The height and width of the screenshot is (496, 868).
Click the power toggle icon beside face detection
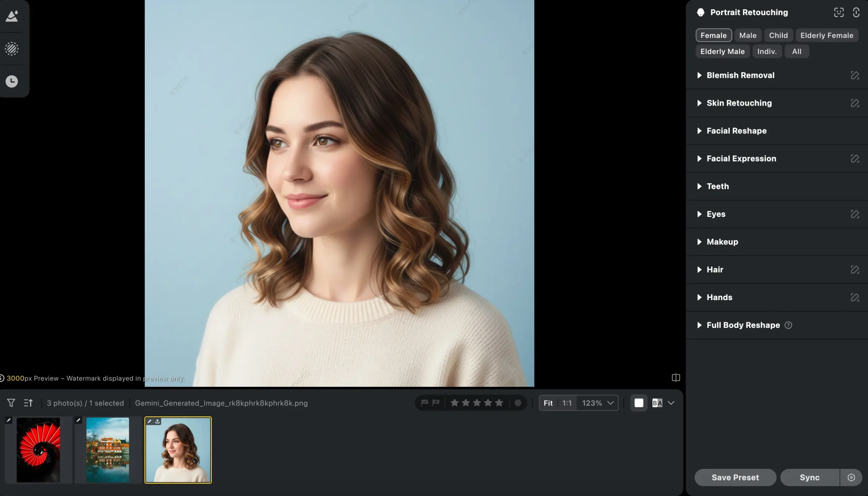point(856,12)
